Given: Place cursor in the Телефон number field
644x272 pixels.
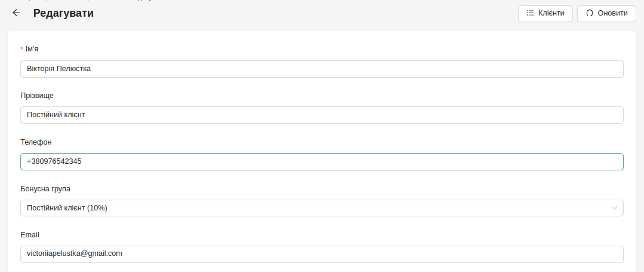Looking at the screenshot, I should tap(322, 162).
